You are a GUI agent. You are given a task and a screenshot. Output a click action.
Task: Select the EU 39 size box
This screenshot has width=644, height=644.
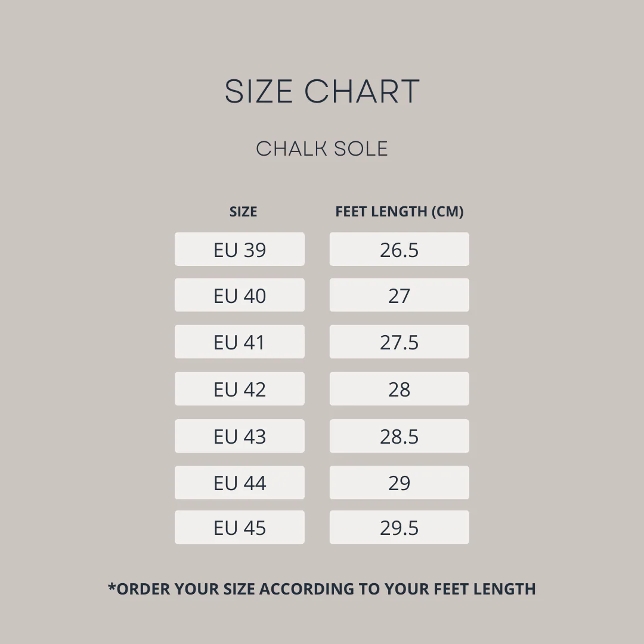pos(240,249)
